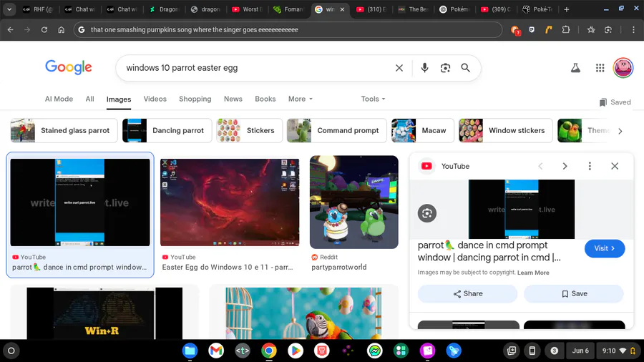Clear the search box with the X icon
Viewport: 644px width, 362px height.
pos(399,68)
